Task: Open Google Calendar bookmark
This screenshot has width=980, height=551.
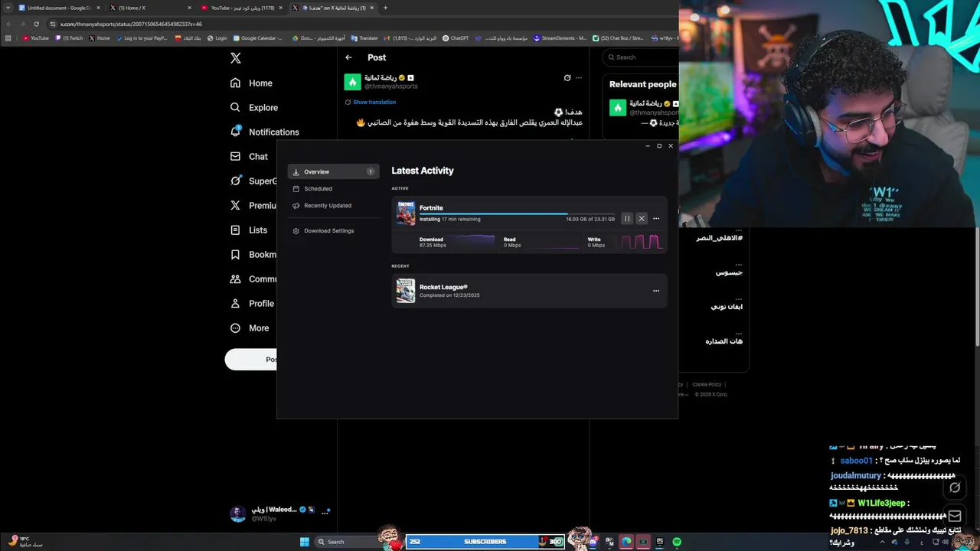Action: pos(258,37)
